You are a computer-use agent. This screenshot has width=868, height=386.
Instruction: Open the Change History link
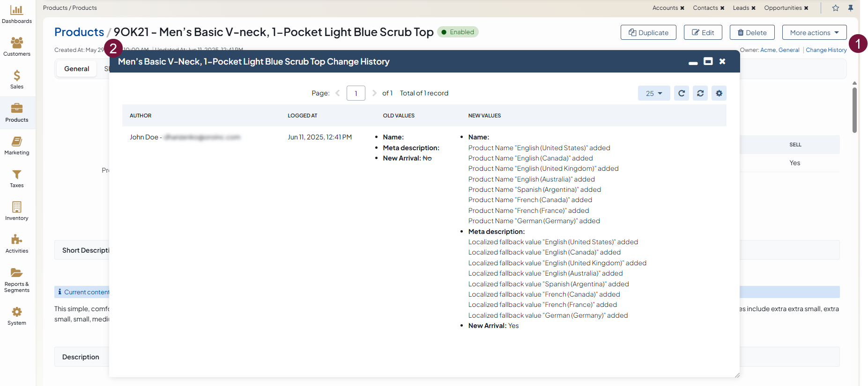tap(826, 50)
